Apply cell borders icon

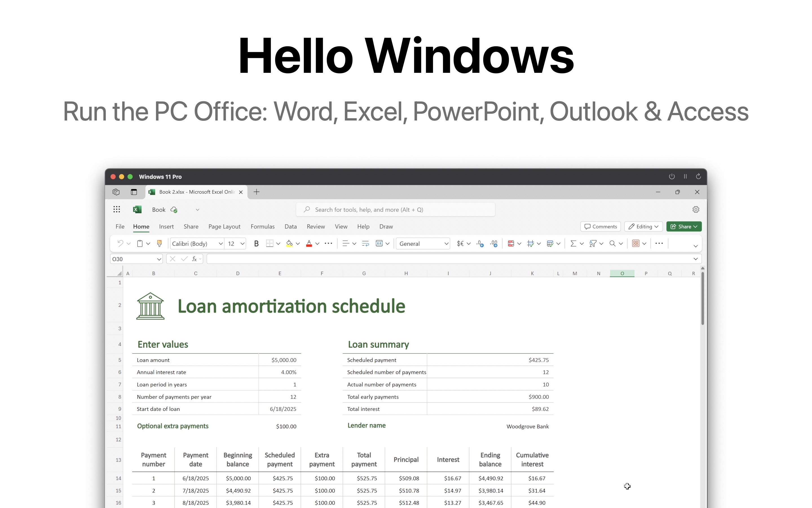click(270, 244)
